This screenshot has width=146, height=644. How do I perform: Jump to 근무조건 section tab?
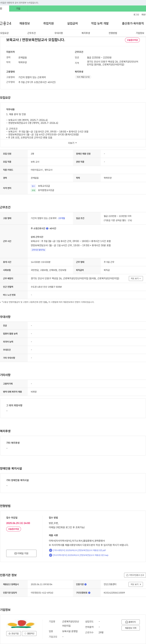31,33
